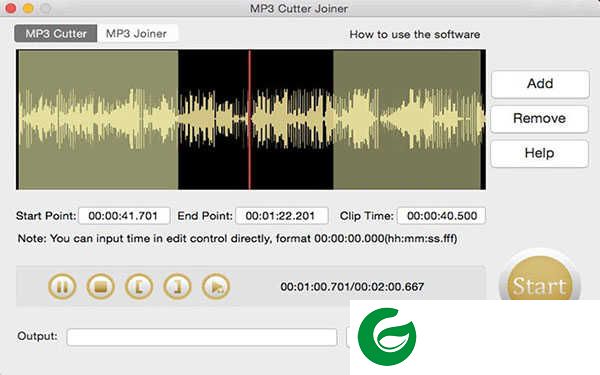
Task: Set the start point with the left bracket icon
Action: tap(139, 286)
